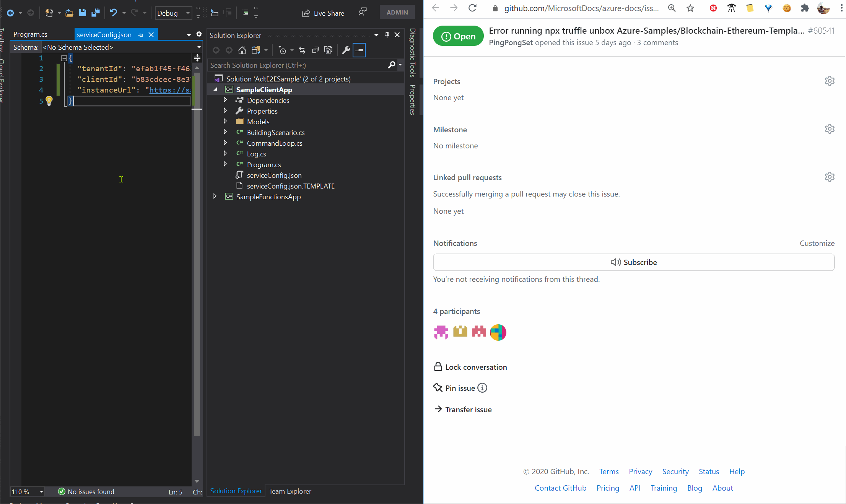846x504 pixels.
Task: Click Sync with Active Document icon
Action: (x=302, y=50)
